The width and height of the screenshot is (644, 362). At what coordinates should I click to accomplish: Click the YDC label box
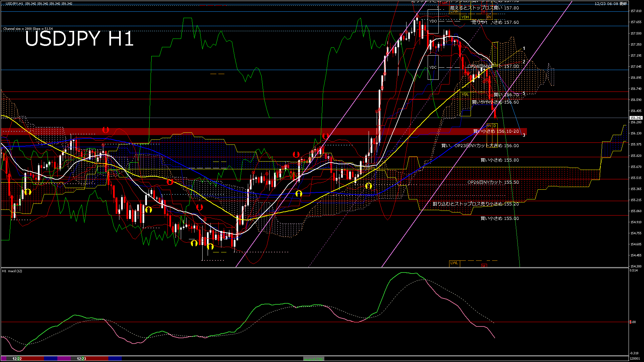[433, 67]
